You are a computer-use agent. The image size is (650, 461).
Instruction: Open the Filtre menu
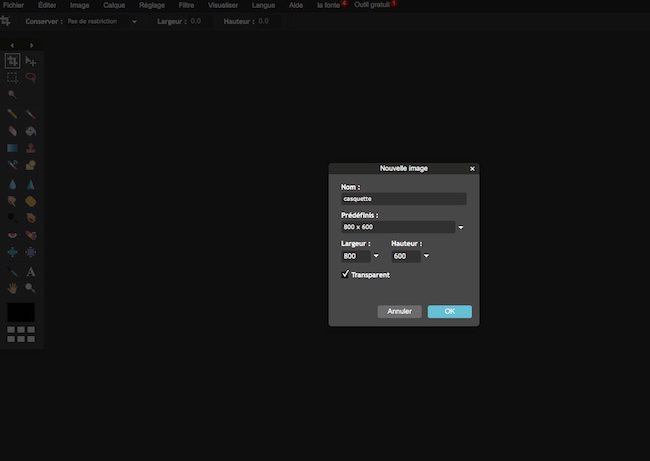[x=186, y=5]
